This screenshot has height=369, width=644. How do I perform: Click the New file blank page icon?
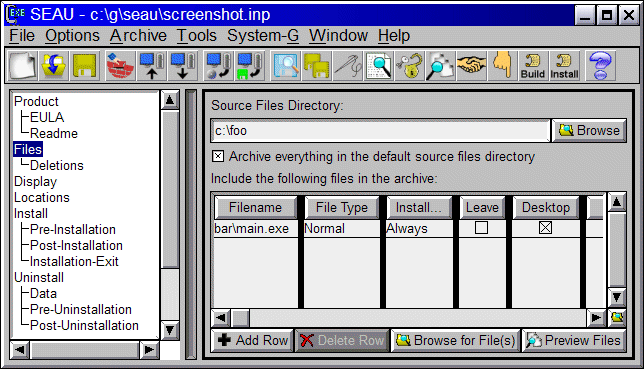pos(23,66)
